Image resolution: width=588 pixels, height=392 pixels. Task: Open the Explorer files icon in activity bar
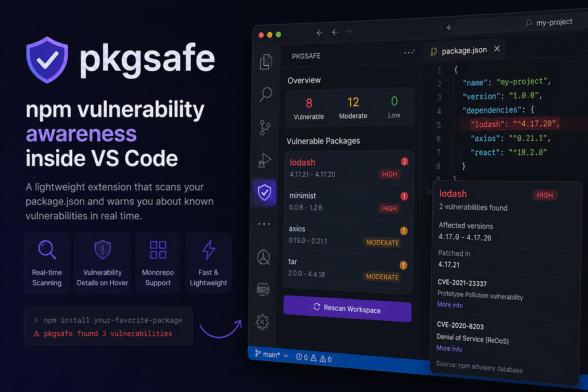266,62
